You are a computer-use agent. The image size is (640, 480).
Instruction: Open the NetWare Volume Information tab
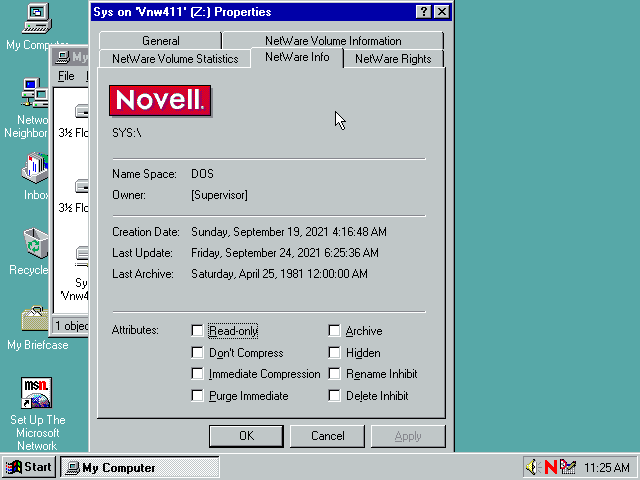(333, 41)
